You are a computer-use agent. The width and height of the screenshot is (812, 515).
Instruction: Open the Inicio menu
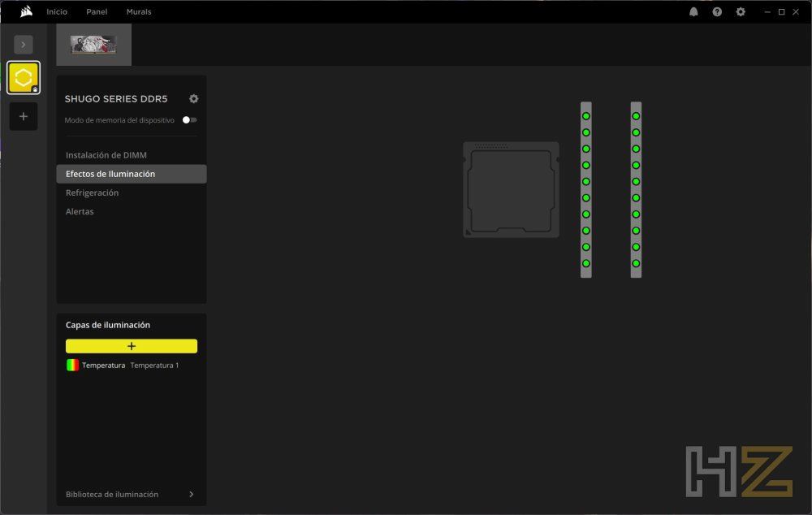[57, 11]
